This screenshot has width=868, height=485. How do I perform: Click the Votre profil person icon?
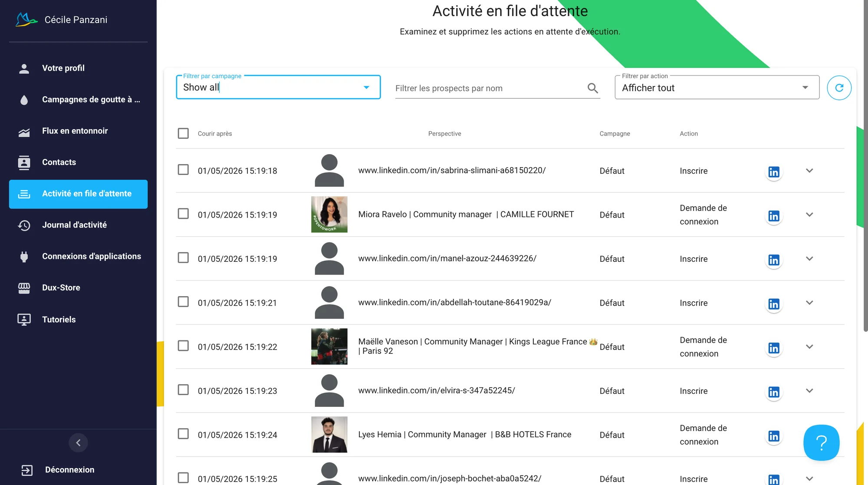tap(24, 68)
